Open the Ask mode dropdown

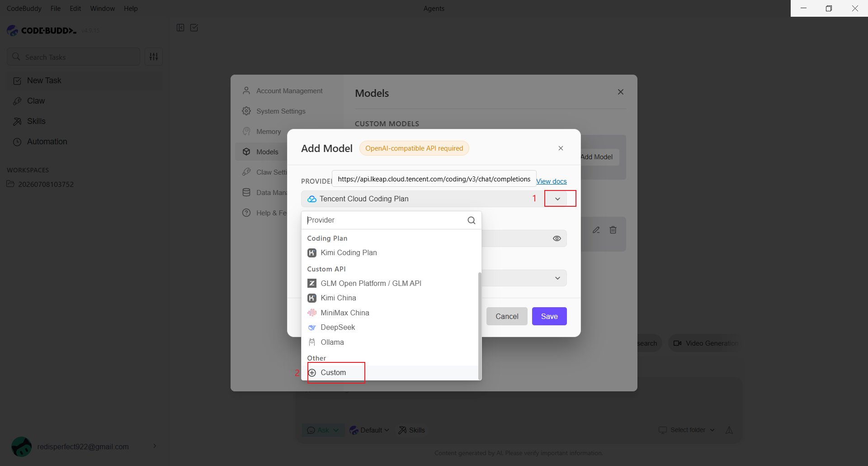click(323, 430)
